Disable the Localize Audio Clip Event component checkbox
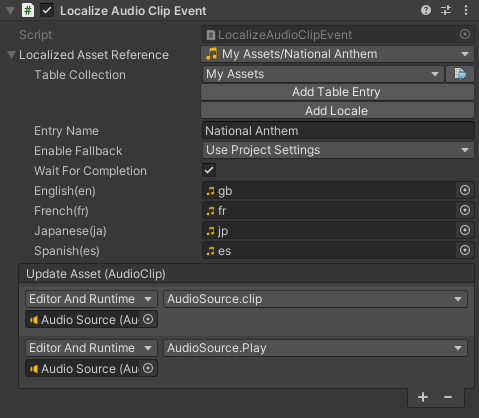The width and height of the screenshot is (479, 418). click(x=47, y=10)
